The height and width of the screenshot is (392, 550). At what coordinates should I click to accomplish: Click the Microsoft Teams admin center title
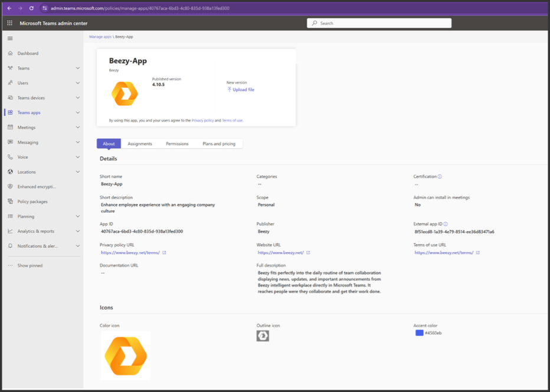point(54,23)
